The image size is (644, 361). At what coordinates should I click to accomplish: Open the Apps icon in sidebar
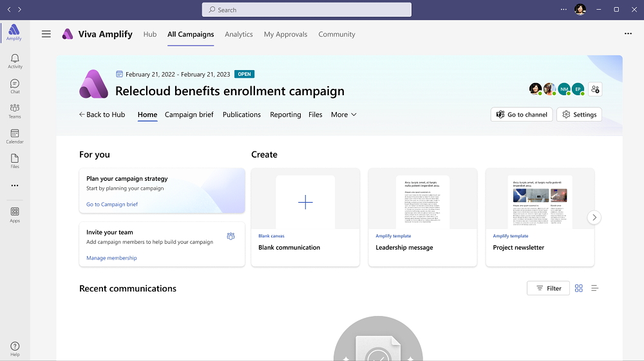click(x=15, y=214)
